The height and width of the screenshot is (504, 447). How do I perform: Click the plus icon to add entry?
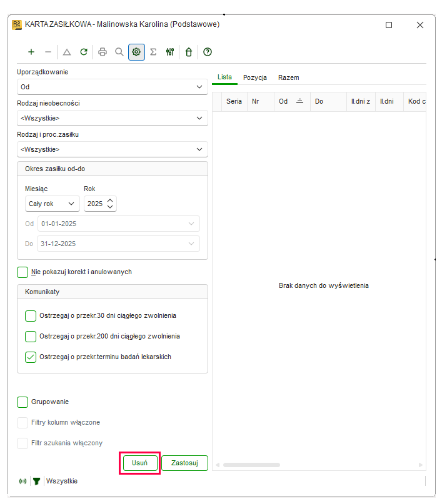[31, 52]
